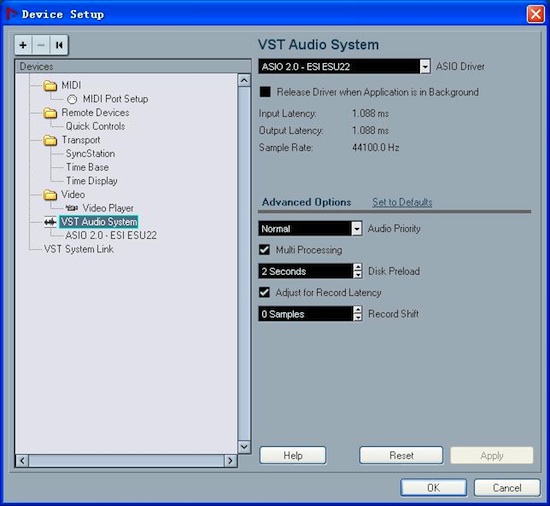Enable Release Driver when in Background
550x506 pixels.
[265, 92]
